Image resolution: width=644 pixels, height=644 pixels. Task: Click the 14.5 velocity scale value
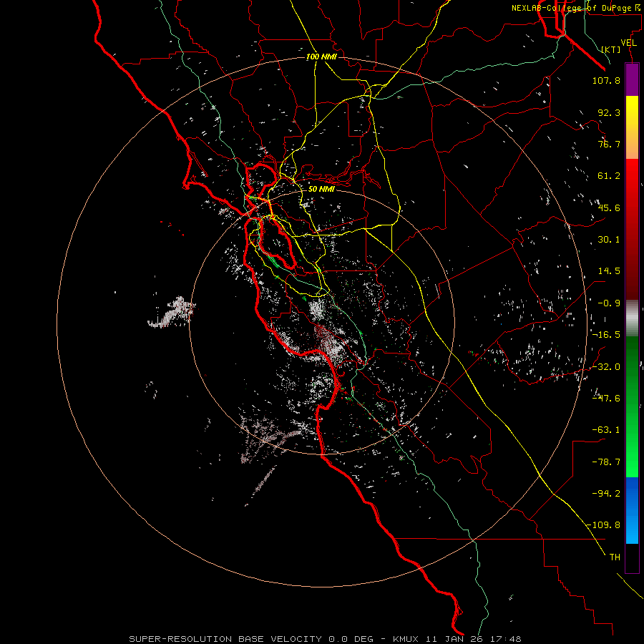tap(609, 271)
